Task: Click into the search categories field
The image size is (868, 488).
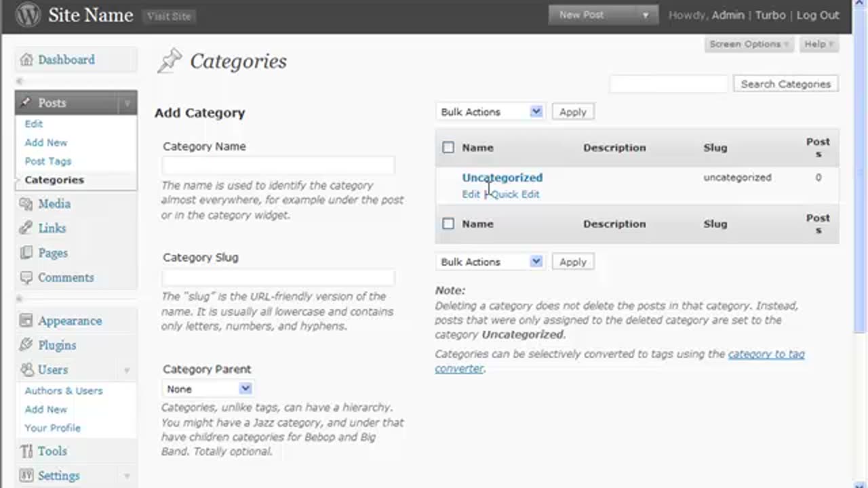Action: point(669,84)
